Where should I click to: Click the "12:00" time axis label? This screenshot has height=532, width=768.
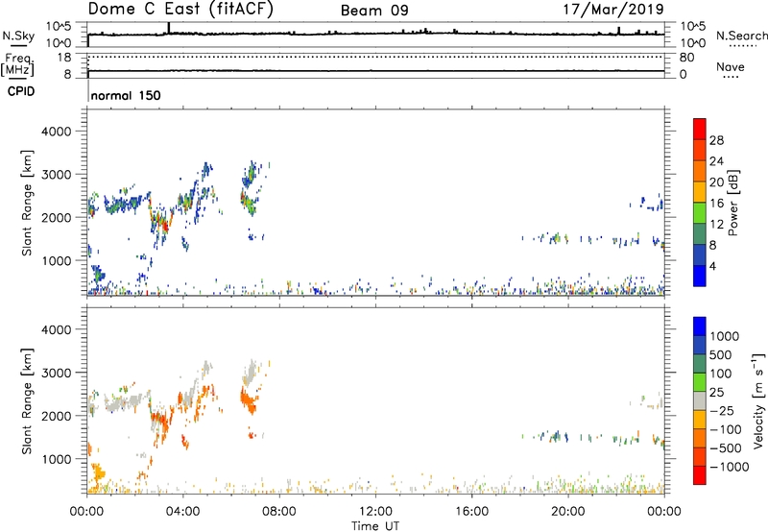tap(375, 512)
